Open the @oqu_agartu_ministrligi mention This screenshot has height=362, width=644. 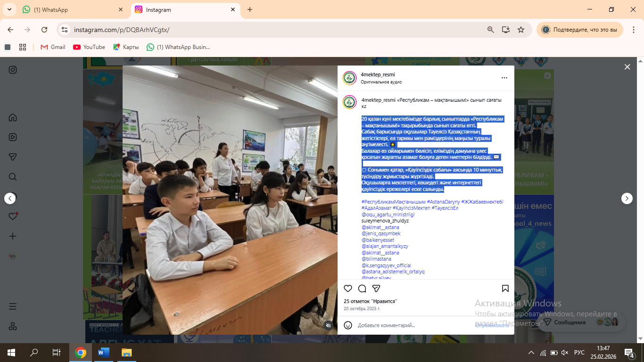coord(388,214)
